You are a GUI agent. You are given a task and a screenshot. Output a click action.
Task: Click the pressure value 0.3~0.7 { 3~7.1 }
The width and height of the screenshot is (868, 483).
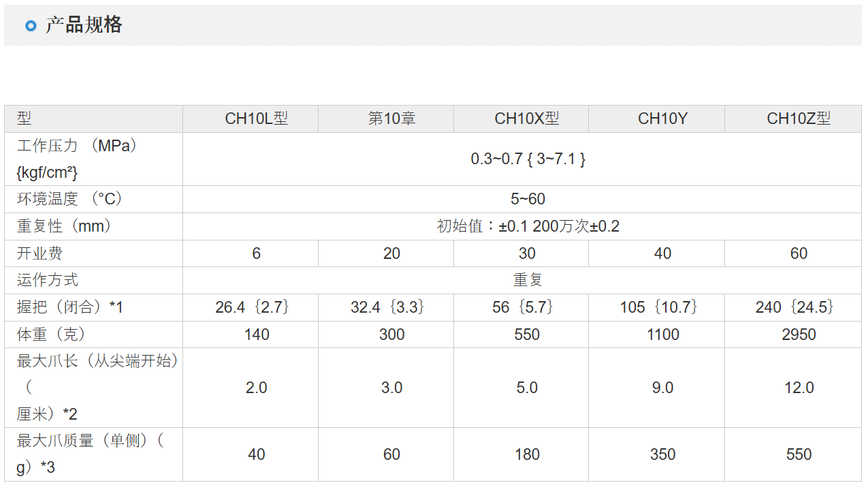coord(528,159)
